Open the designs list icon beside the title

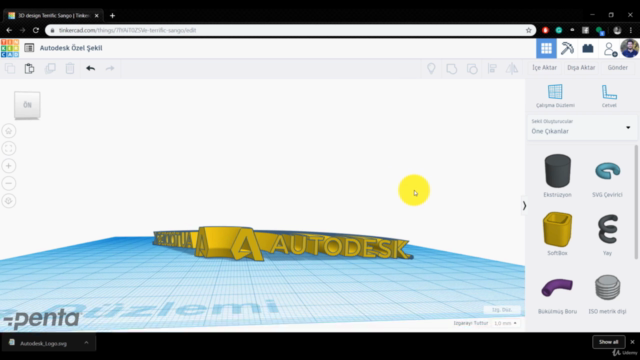click(x=29, y=48)
